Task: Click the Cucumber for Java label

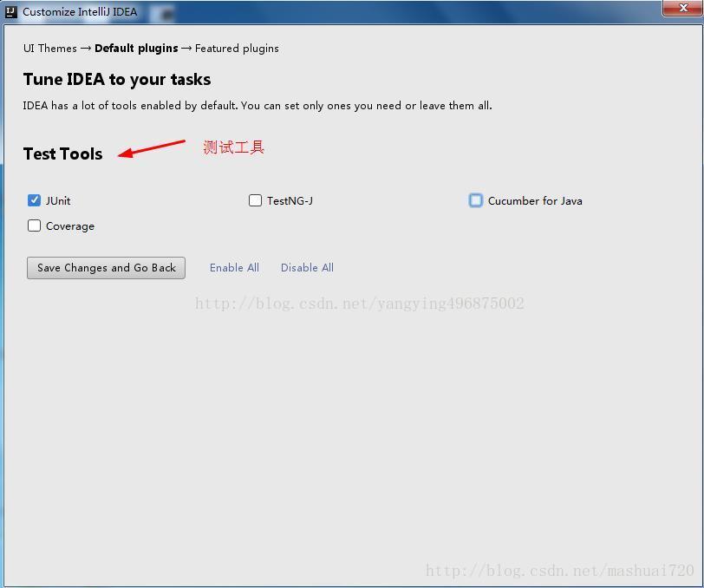Action: tap(536, 200)
